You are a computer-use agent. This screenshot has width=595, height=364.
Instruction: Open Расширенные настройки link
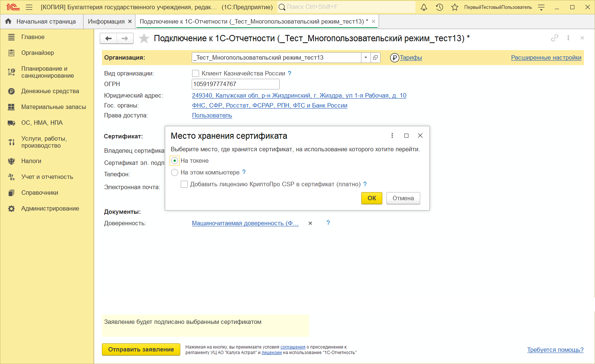tap(546, 58)
